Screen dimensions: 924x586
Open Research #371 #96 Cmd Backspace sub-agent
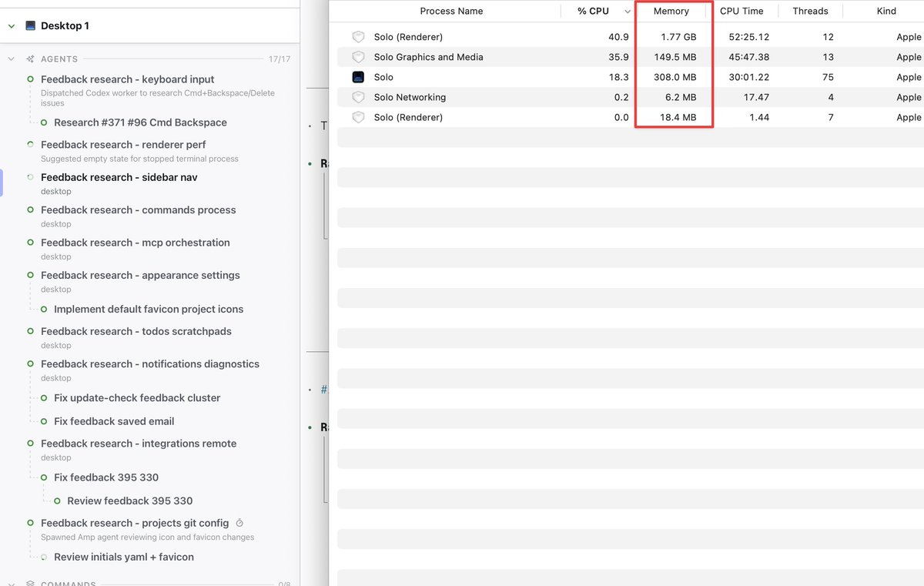tap(140, 122)
